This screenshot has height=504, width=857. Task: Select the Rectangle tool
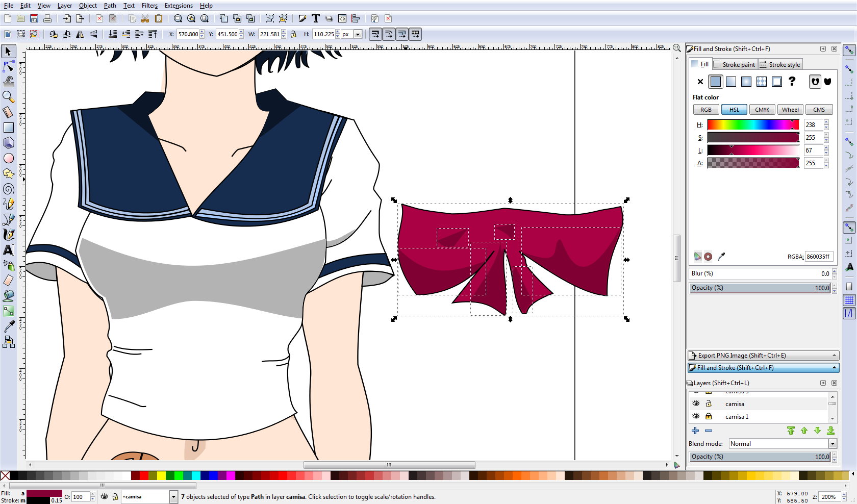click(9, 128)
